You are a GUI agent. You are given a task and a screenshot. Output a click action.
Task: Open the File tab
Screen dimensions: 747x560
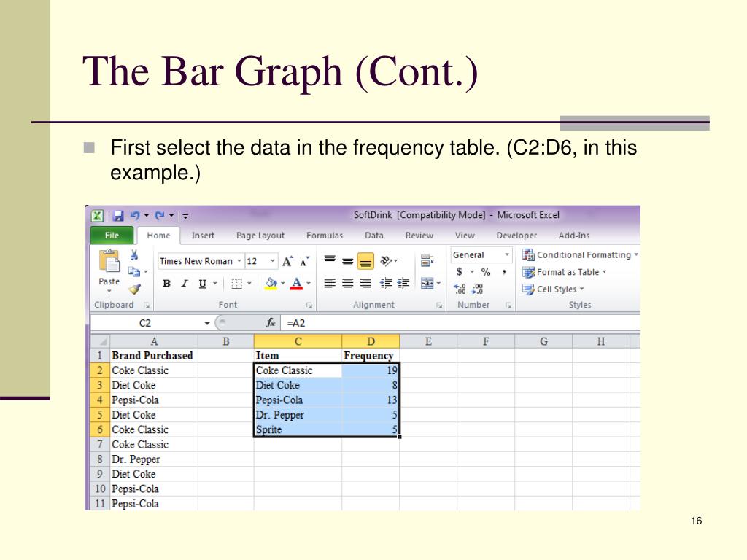click(112, 236)
